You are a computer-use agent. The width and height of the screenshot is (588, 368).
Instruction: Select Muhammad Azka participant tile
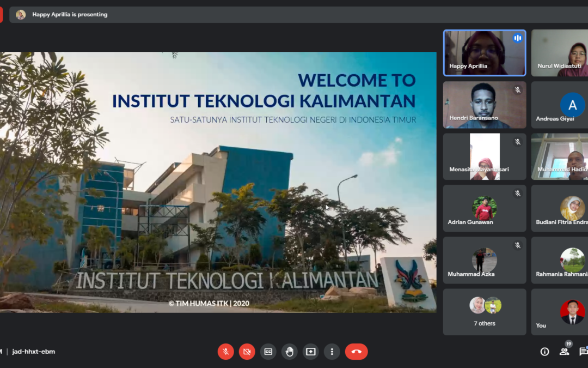[485, 260]
